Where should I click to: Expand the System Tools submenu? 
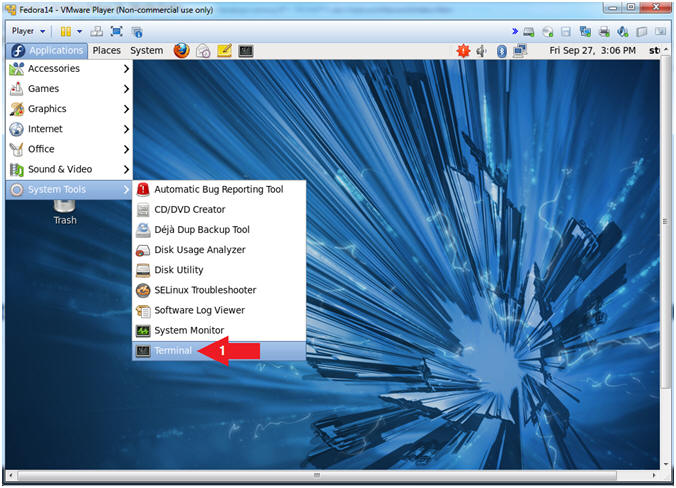(69, 190)
